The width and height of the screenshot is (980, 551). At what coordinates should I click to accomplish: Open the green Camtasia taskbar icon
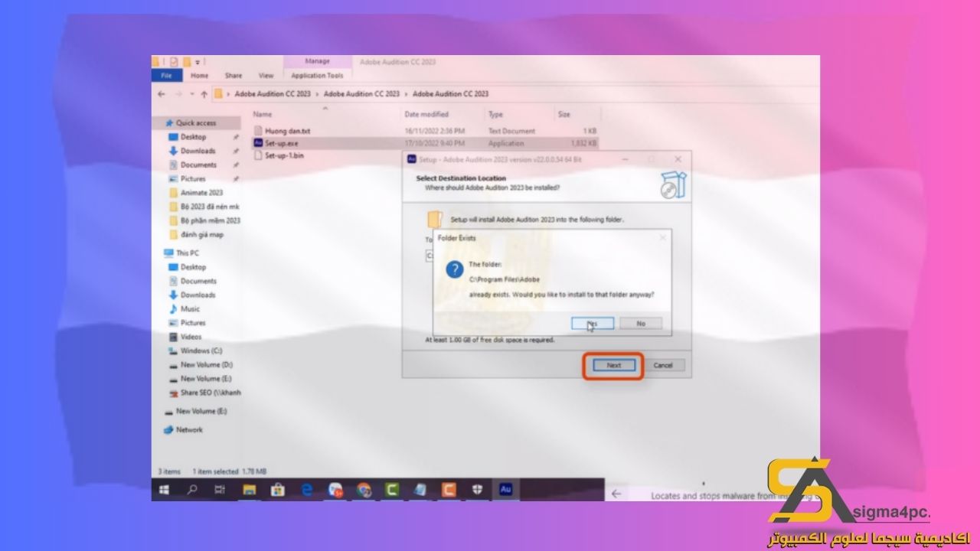[392, 490]
